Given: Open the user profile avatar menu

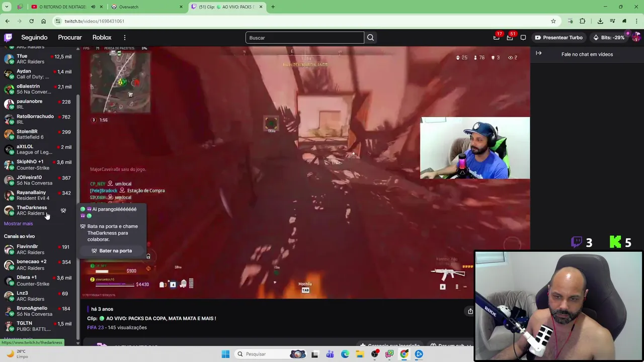Looking at the screenshot, I should coord(636,38).
